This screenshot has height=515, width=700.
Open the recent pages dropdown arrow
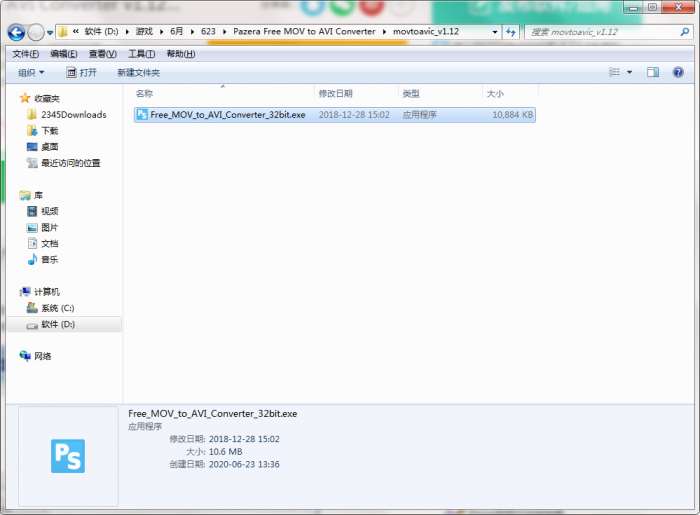pyautogui.click(x=50, y=33)
